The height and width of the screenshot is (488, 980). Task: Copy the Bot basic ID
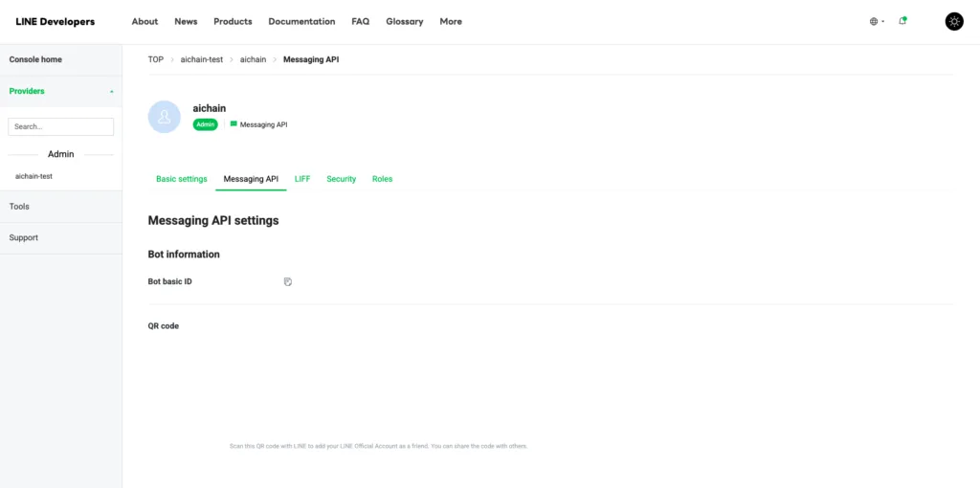pyautogui.click(x=288, y=281)
